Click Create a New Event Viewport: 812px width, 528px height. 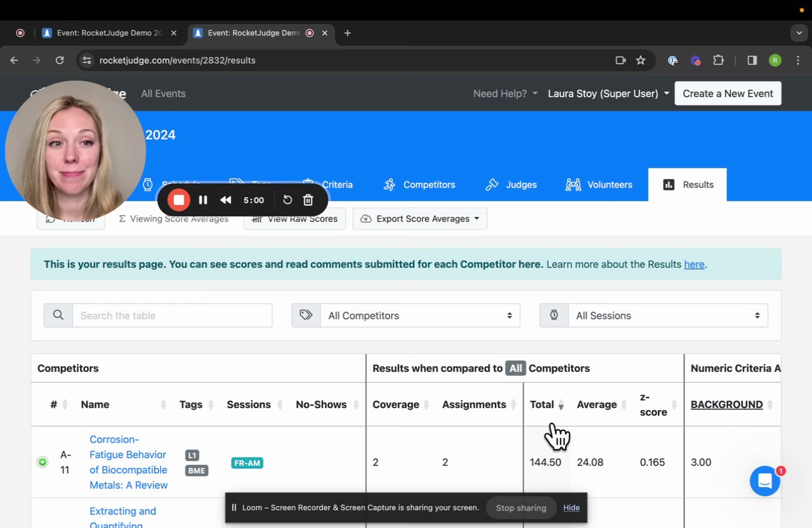pos(728,93)
